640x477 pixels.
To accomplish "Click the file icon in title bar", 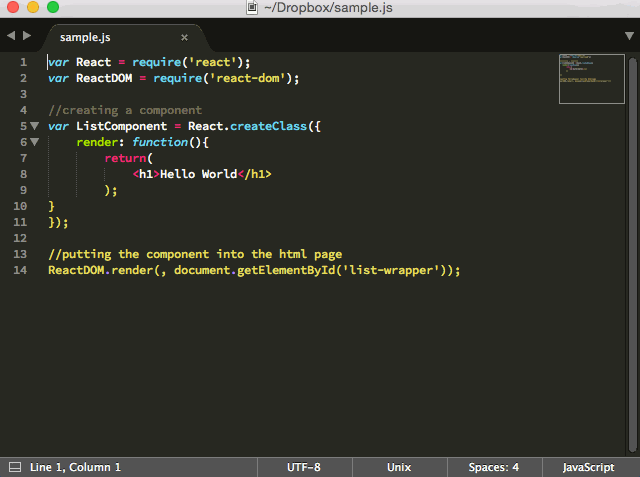I will (x=252, y=7).
